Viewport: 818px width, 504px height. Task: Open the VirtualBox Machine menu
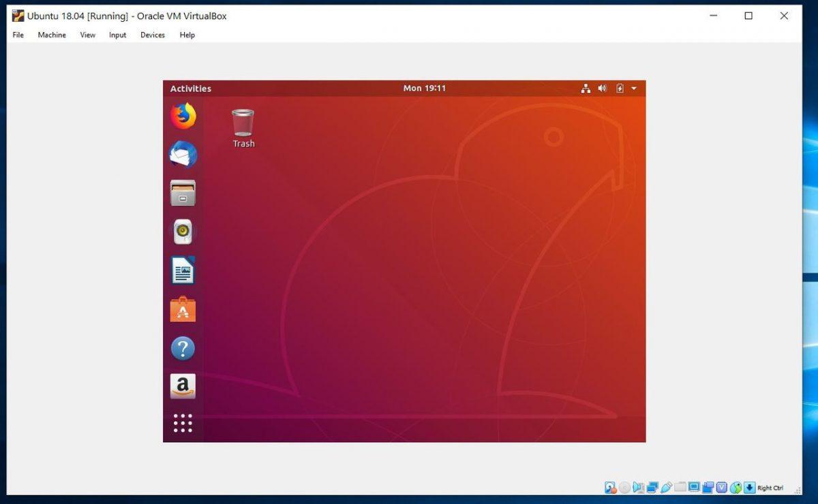(x=52, y=35)
